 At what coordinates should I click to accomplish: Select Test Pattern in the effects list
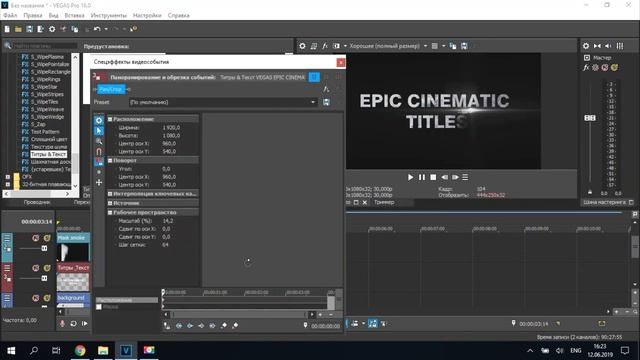(45, 132)
